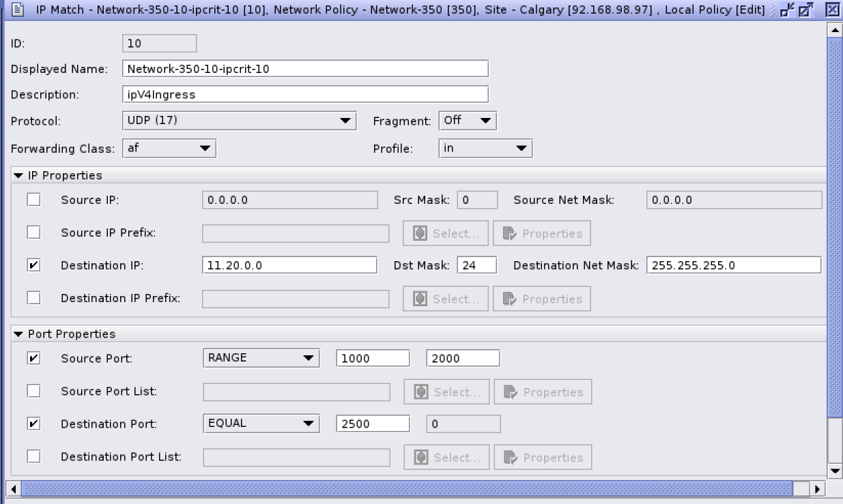Open the Profile dropdown set to in

(x=485, y=148)
